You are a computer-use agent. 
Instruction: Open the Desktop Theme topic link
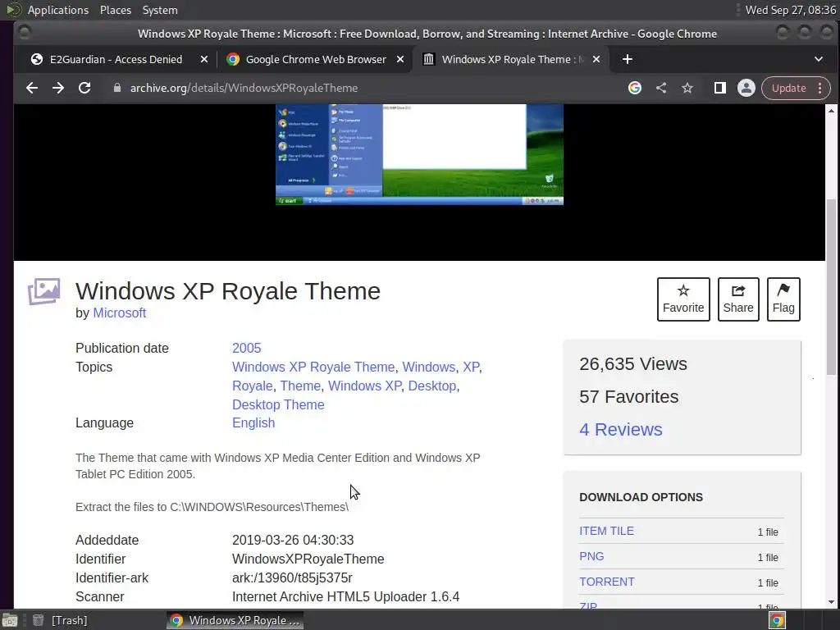[278, 404]
